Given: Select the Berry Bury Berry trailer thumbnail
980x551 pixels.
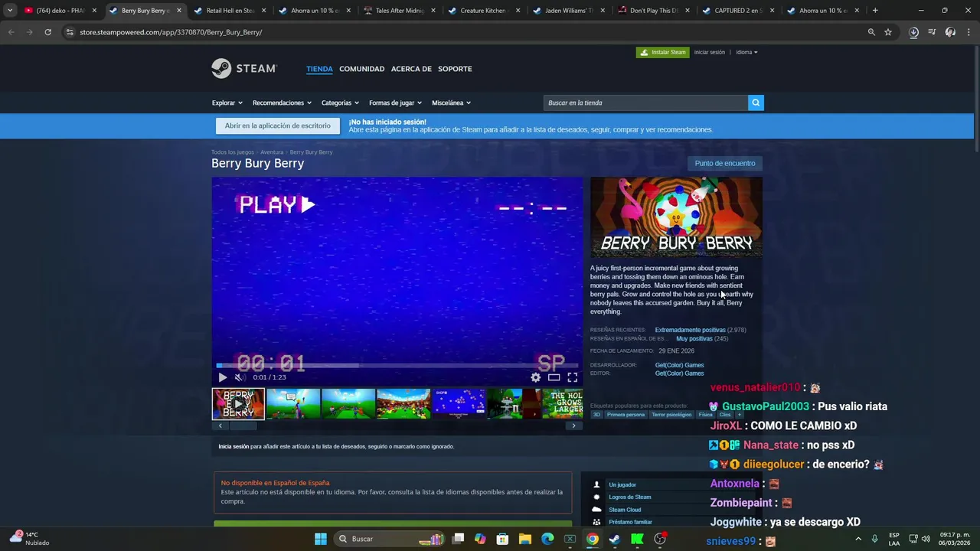Looking at the screenshot, I should tap(238, 403).
